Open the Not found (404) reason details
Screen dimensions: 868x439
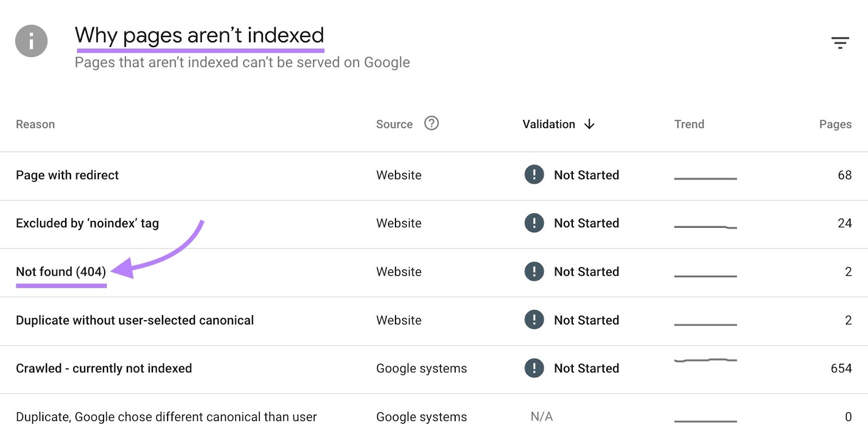pyautogui.click(x=61, y=271)
